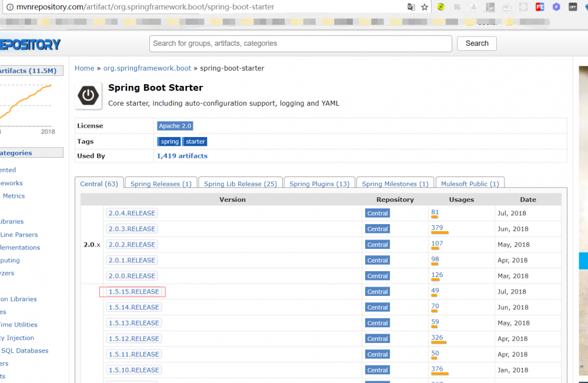Open version 1.5.15.RELEASE
The width and height of the screenshot is (588, 383).
click(x=134, y=291)
